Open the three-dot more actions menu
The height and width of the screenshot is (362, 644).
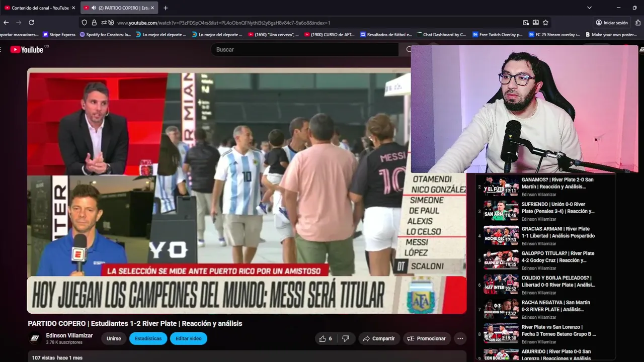[x=460, y=338]
